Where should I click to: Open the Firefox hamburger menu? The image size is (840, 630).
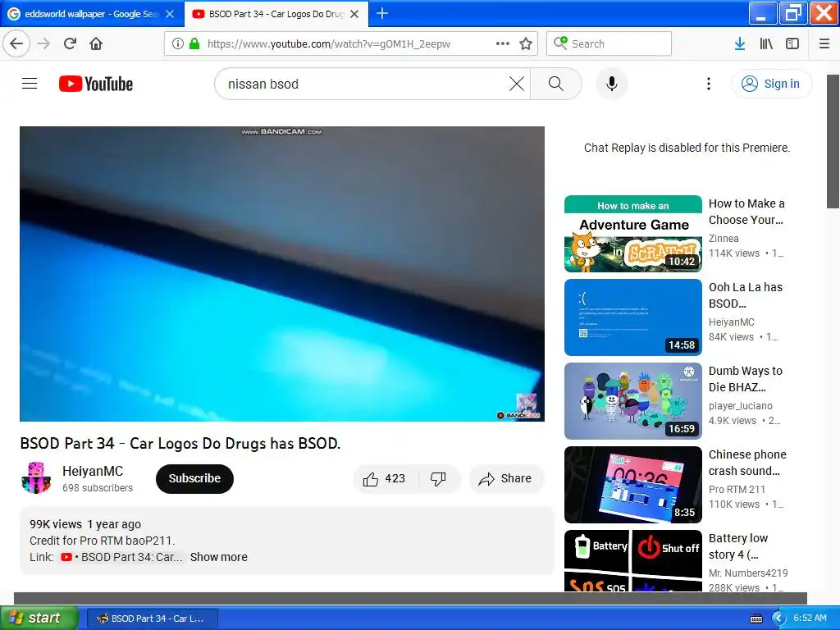(824, 43)
